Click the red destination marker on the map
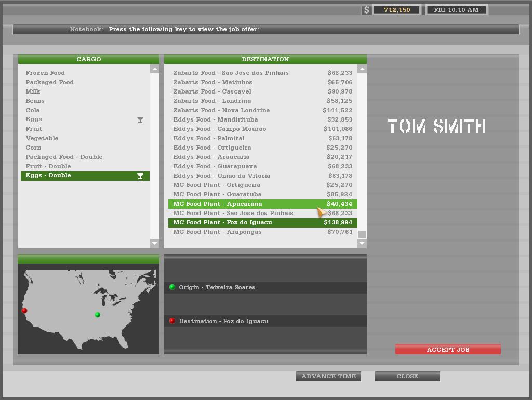This screenshot has height=400, width=532. coord(24,311)
